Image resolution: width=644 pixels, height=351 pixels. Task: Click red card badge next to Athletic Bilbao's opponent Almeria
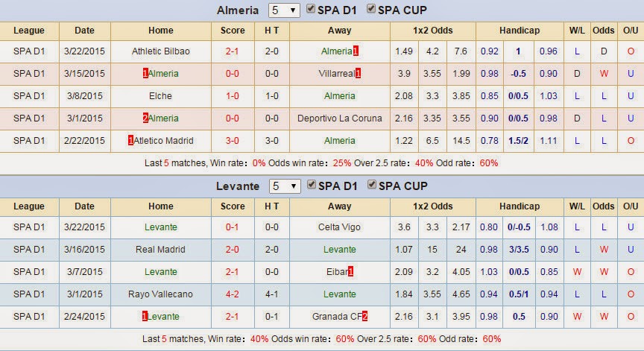(x=356, y=51)
